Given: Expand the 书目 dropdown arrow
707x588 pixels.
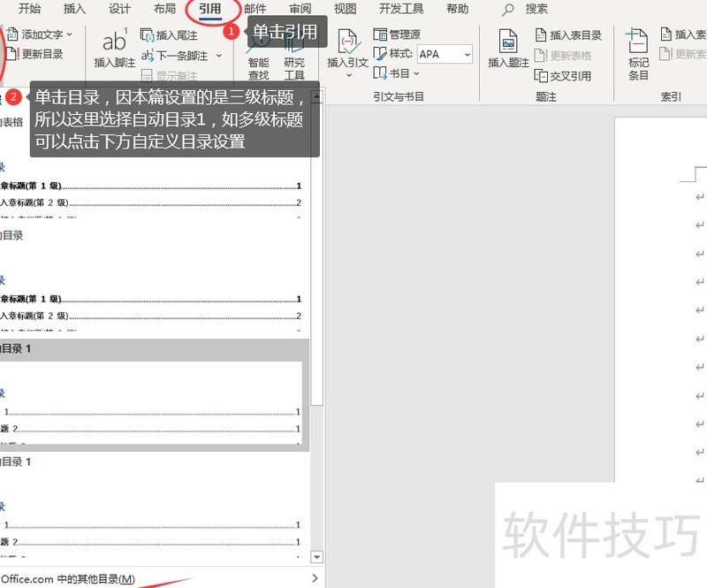Looking at the screenshot, I should pyautogui.click(x=416, y=73).
